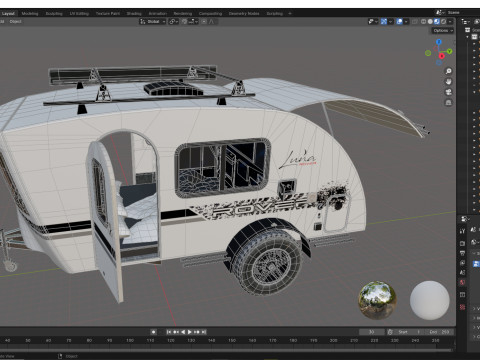The image size is (480, 360).
Task: Click the current frame number field
Action: (x=372, y=332)
